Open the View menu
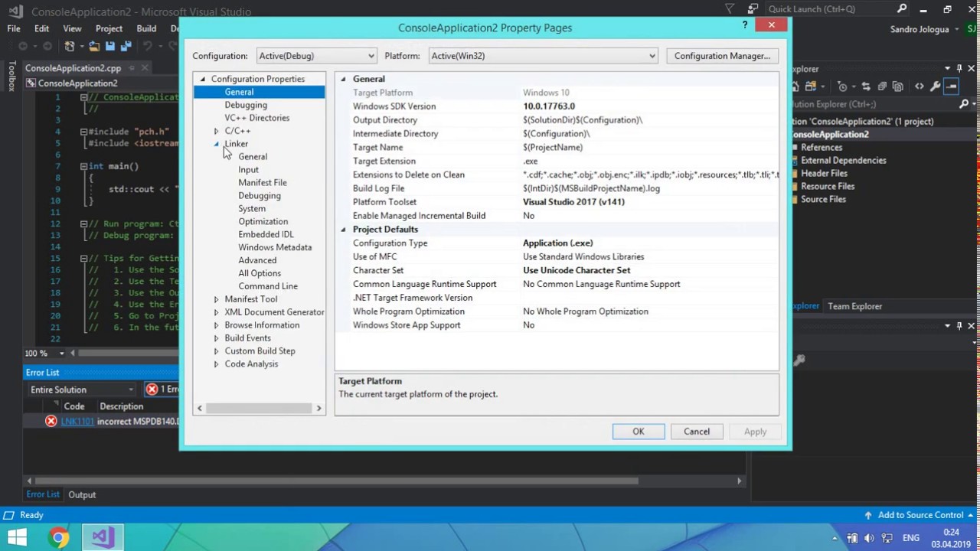The height and width of the screenshot is (551, 980). coord(72,28)
